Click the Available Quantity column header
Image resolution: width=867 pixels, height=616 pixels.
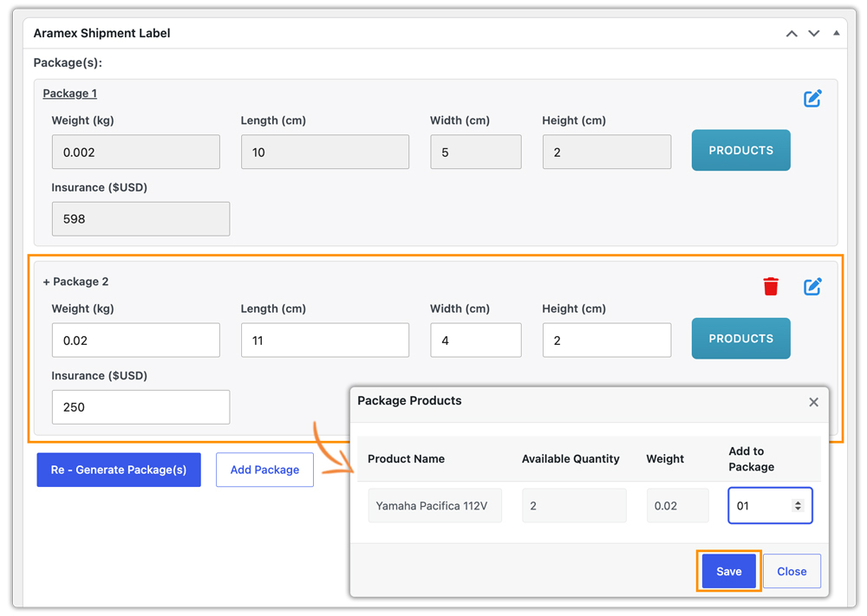570,459
